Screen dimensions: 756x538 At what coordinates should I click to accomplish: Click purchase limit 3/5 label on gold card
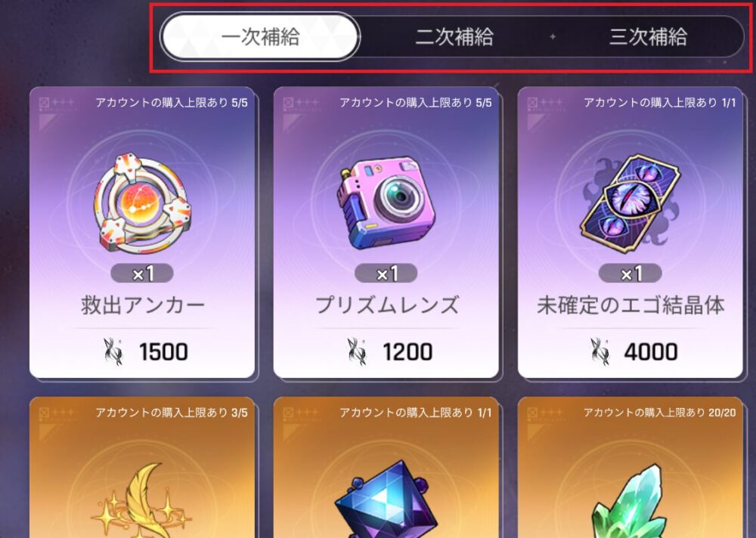(x=171, y=413)
